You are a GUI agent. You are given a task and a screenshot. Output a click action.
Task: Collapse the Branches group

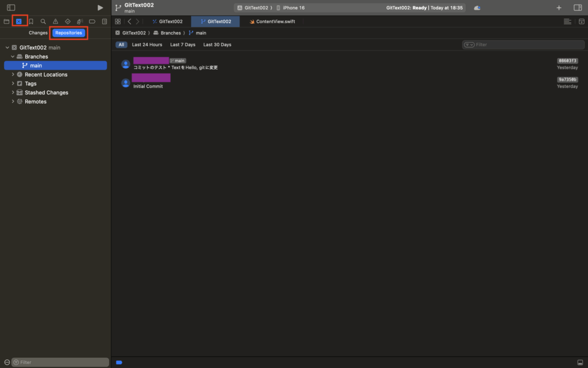[x=13, y=57]
